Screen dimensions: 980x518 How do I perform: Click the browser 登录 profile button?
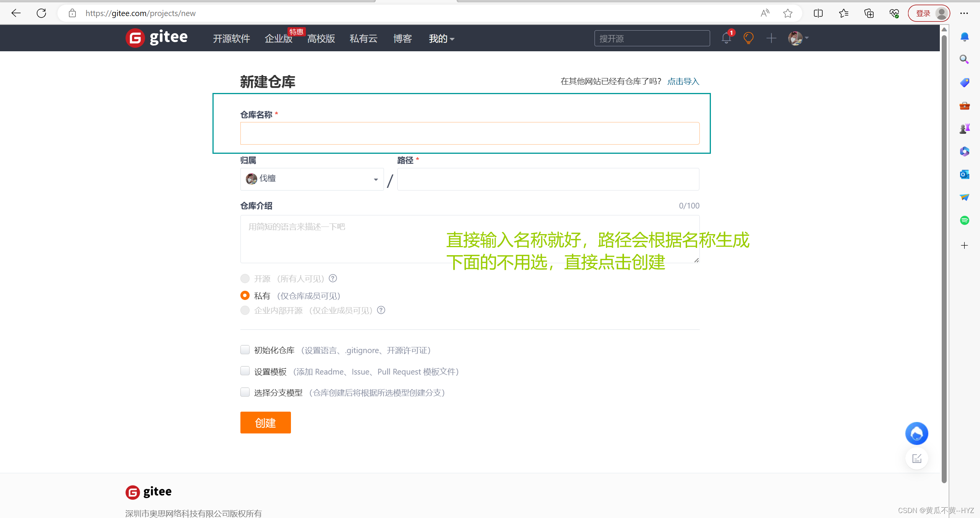click(929, 13)
